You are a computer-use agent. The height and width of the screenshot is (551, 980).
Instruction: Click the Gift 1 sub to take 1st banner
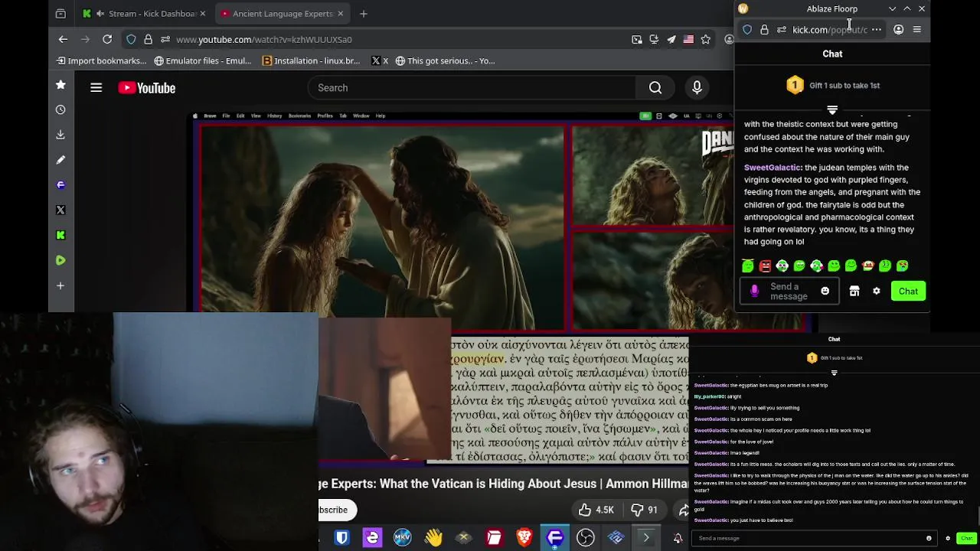coord(832,85)
